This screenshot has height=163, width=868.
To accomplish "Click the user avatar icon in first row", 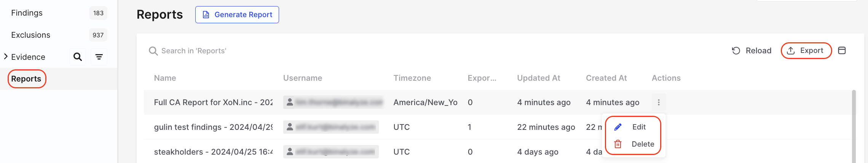I will [290, 102].
